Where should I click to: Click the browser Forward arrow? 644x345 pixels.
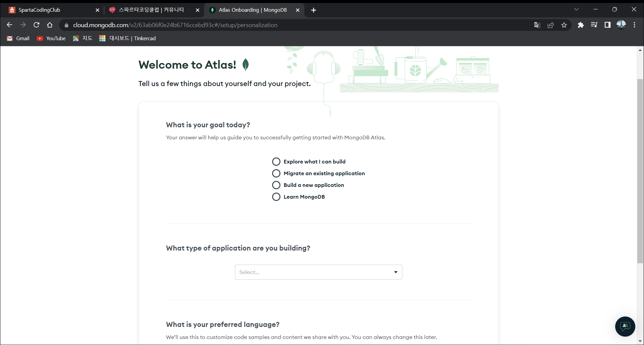23,25
